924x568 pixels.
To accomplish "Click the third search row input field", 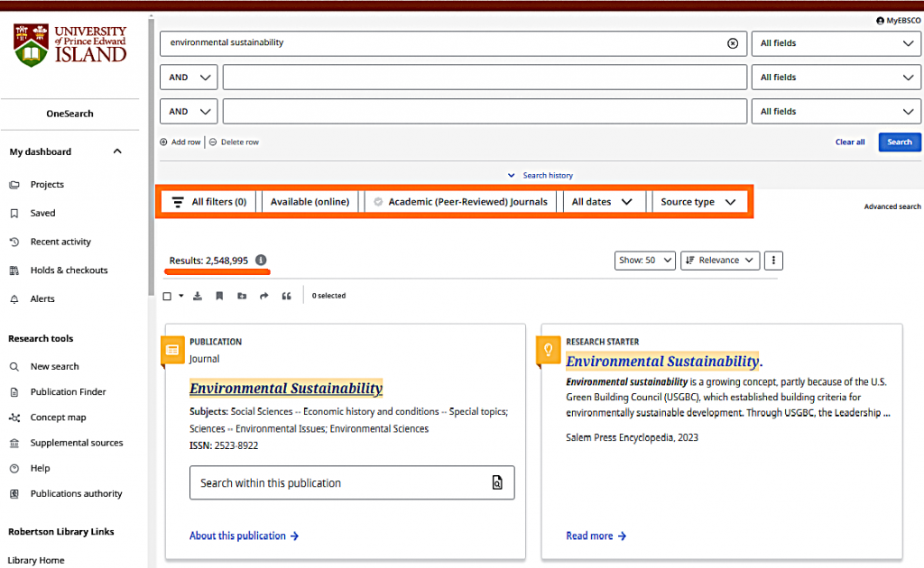I will [x=485, y=111].
